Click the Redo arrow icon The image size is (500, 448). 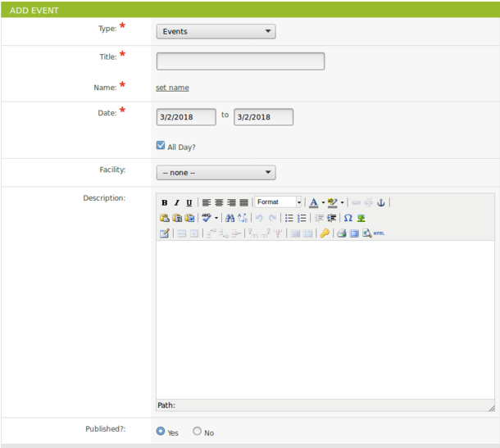(272, 218)
